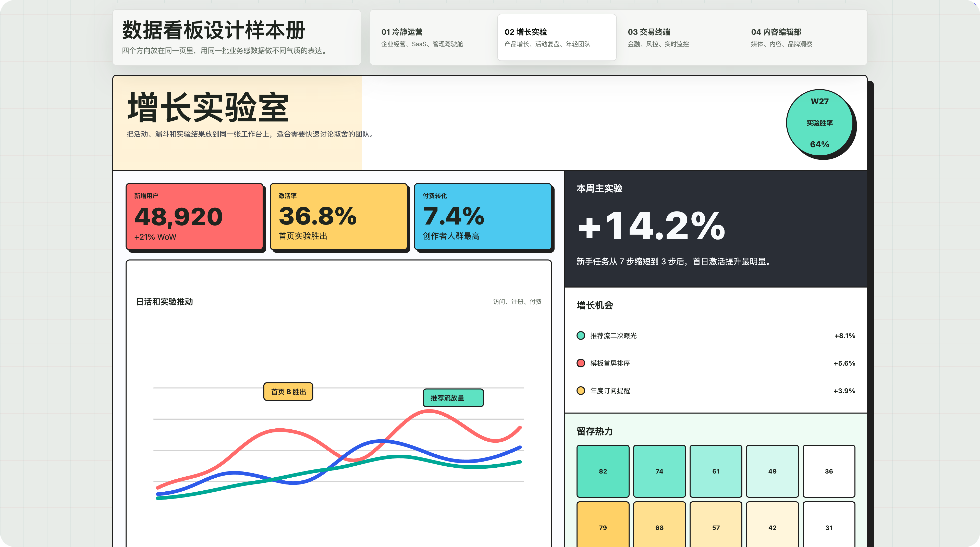Click the 数据看板设计样本册 header title
This screenshot has width=980, height=547.
pos(214,30)
